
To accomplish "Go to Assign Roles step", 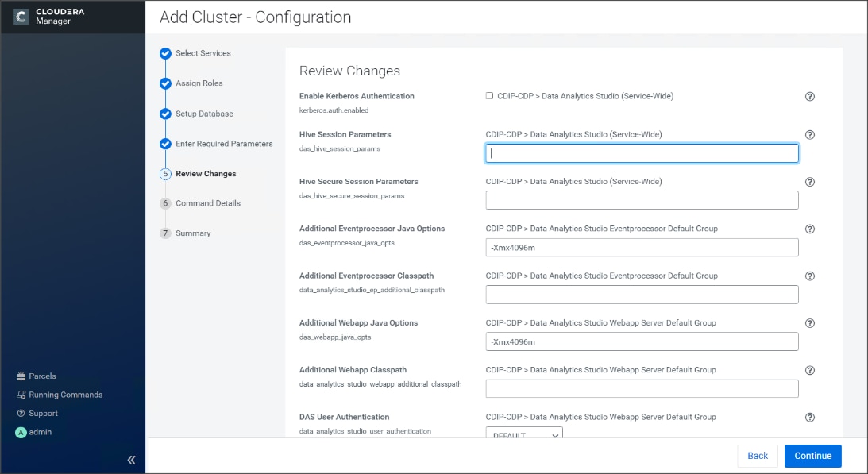I will click(199, 83).
